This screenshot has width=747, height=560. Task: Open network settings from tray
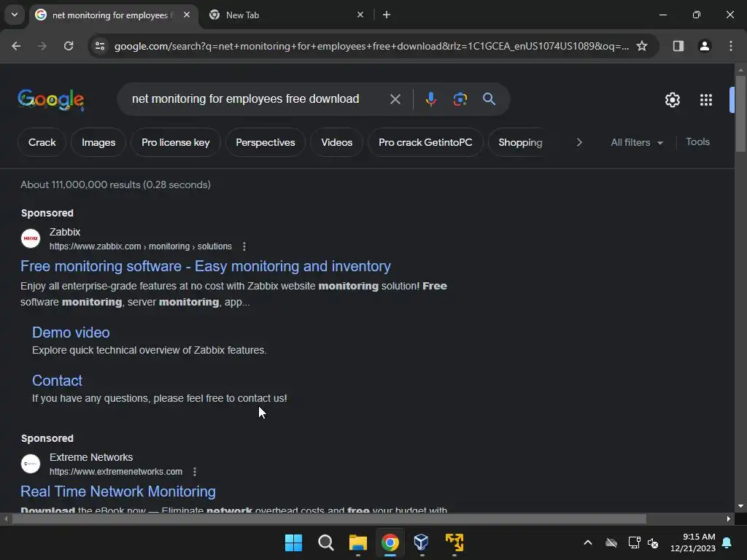click(x=634, y=542)
